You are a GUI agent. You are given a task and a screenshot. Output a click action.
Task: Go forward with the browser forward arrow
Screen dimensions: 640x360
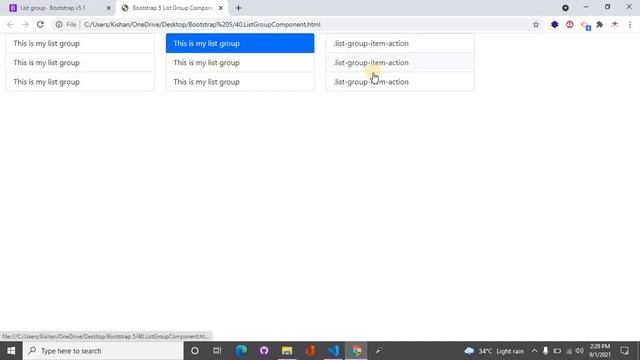point(25,24)
